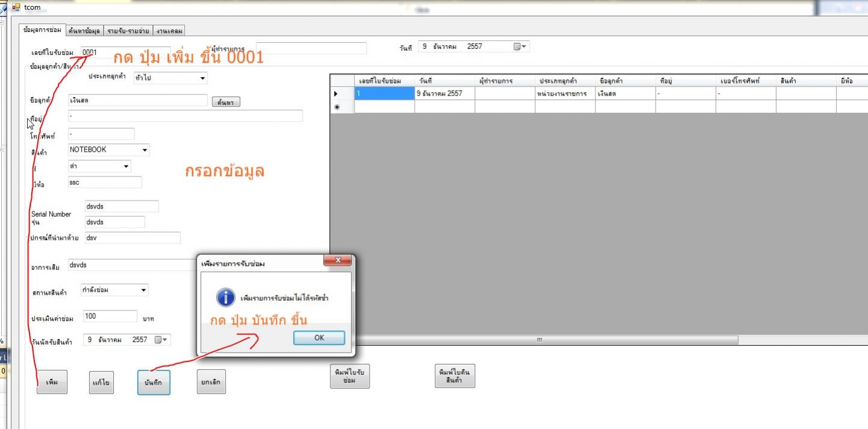Click the ยี่ห้อ grid column header
This screenshot has height=429, width=868.
tap(852, 81)
